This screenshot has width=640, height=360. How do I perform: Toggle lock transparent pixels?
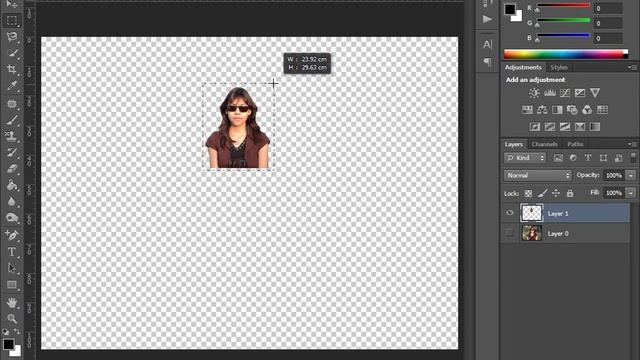[529, 193]
